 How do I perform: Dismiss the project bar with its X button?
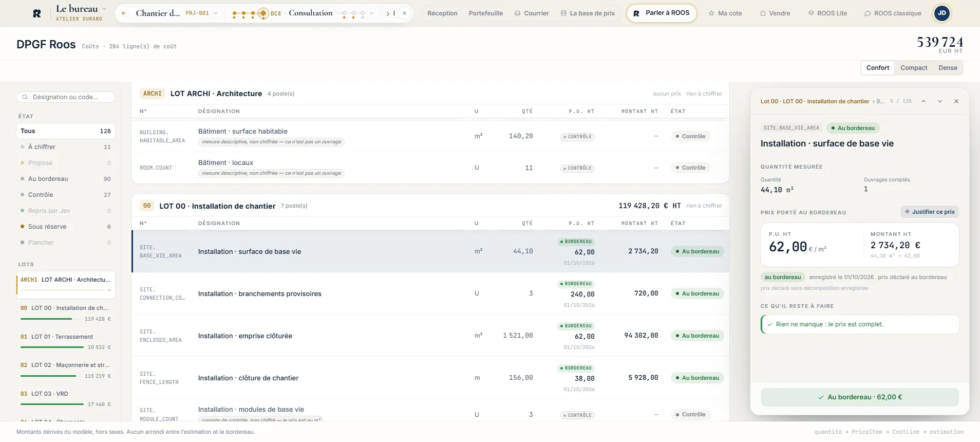[405, 13]
